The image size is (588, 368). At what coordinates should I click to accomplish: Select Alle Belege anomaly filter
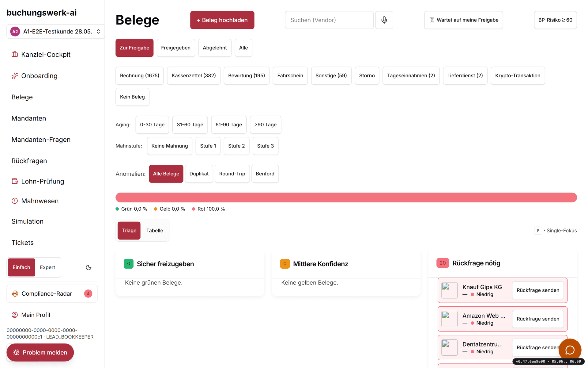166,174
